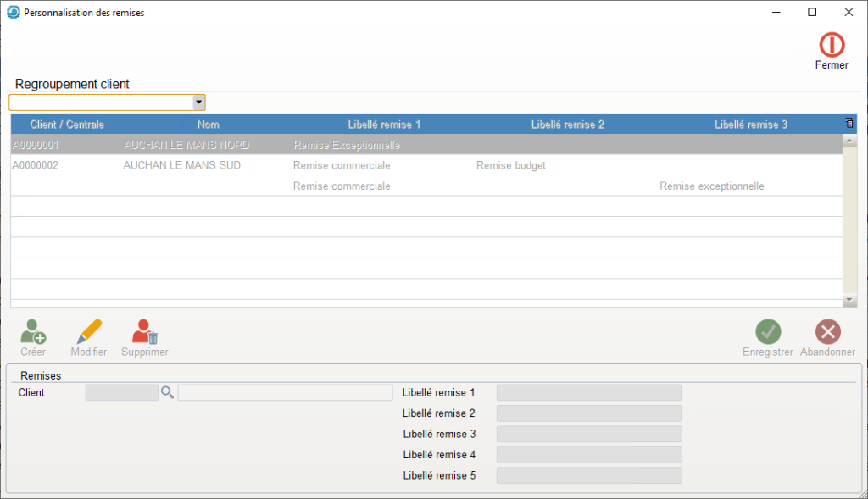This screenshot has width=868, height=499.
Task: Click the Libellé remise 3 input field
Action: click(588, 434)
